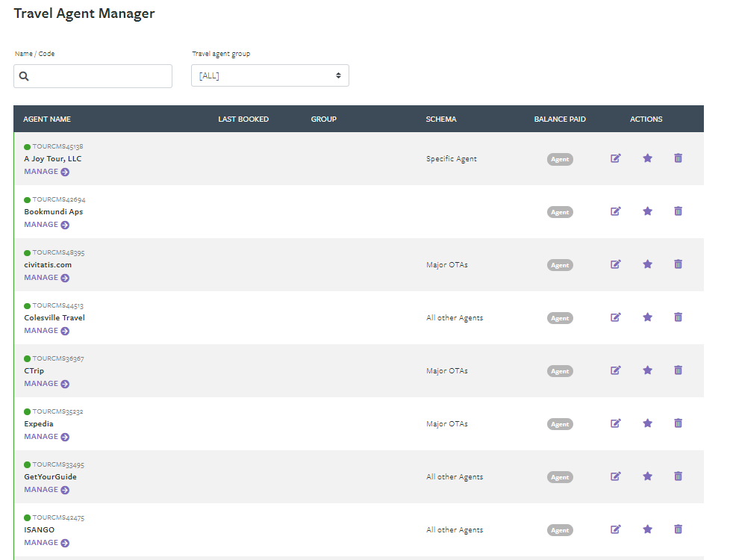
Task: Select code TOURCMS42694
Action: pos(59,199)
